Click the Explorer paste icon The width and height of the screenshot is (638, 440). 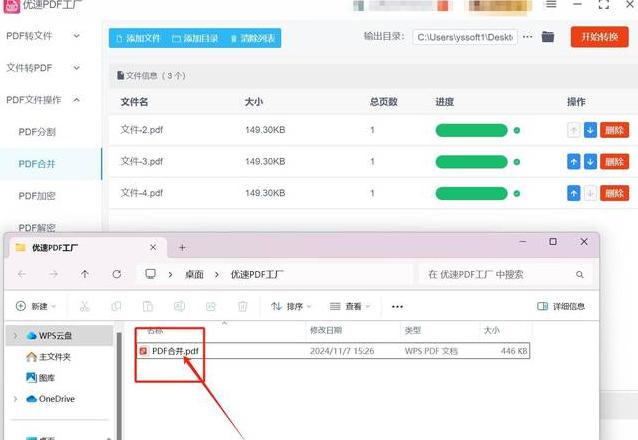click(148, 306)
